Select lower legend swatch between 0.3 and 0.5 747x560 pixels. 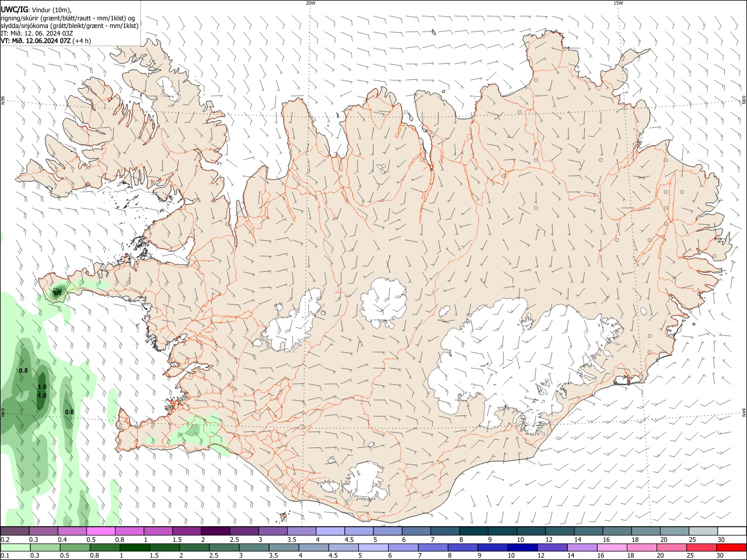click(x=45, y=547)
